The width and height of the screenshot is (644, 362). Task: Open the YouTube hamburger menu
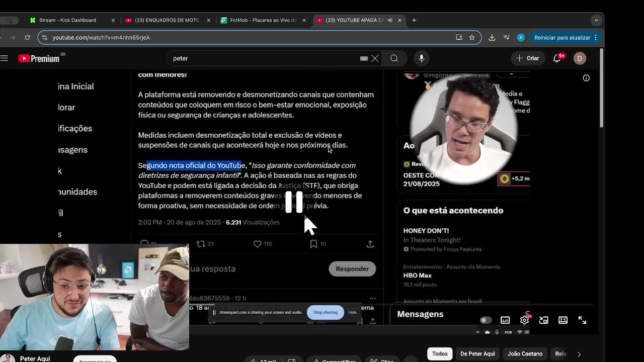(x=4, y=58)
